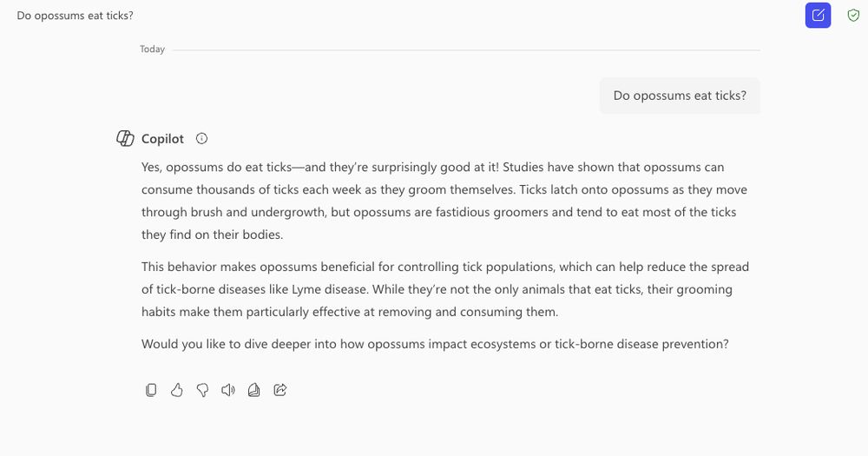Mark the response with thumbs down
The height and width of the screenshot is (456, 868).
click(202, 390)
